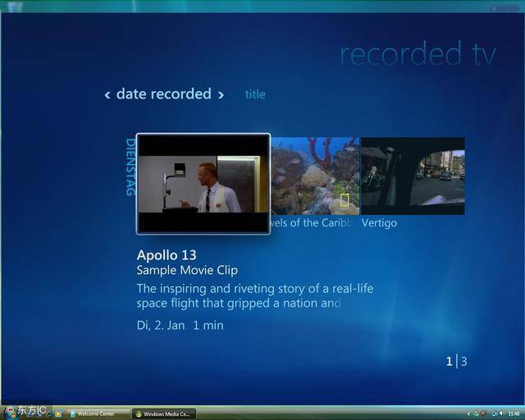Open the red security shield tray icon
The height and width of the screenshot is (420, 525).
coord(483,413)
